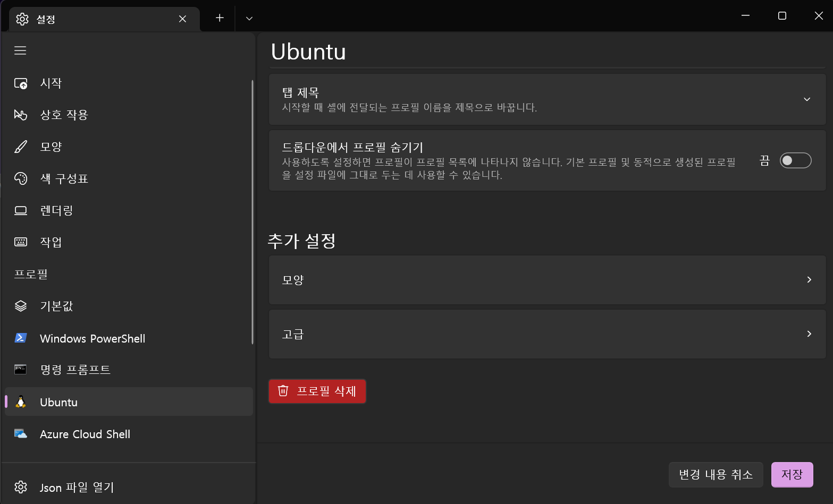This screenshot has width=833, height=504.
Task: Minimize the Terminal window
Action: (745, 15)
